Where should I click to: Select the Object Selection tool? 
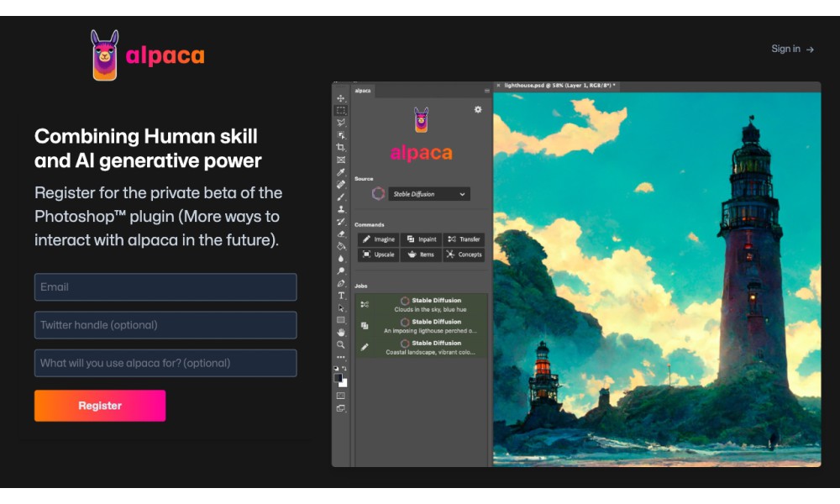341,135
